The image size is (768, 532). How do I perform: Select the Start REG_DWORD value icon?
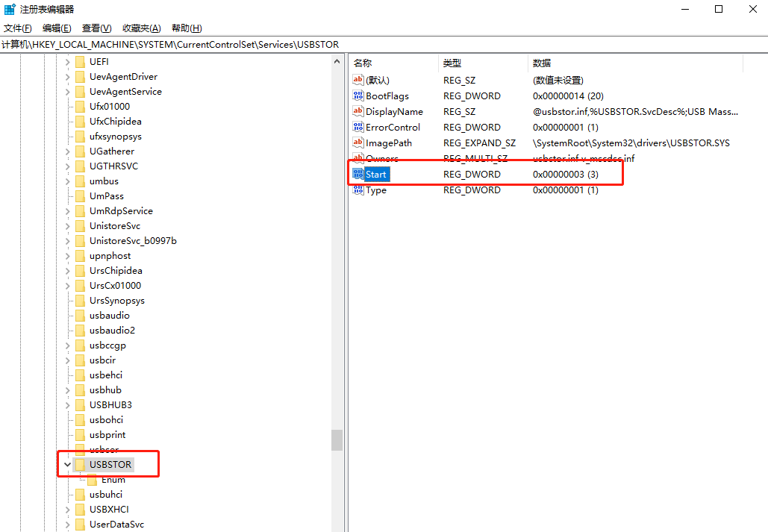pyautogui.click(x=358, y=174)
